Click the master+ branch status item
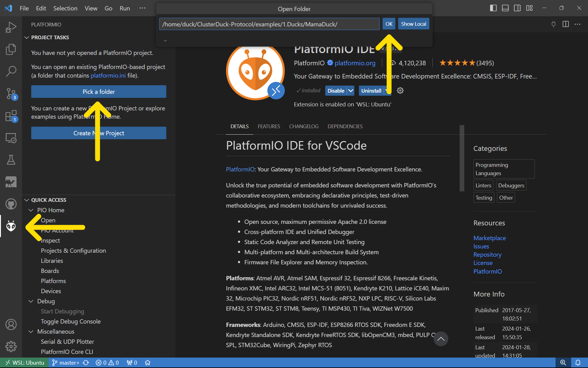This screenshot has height=368, width=588. [x=66, y=363]
